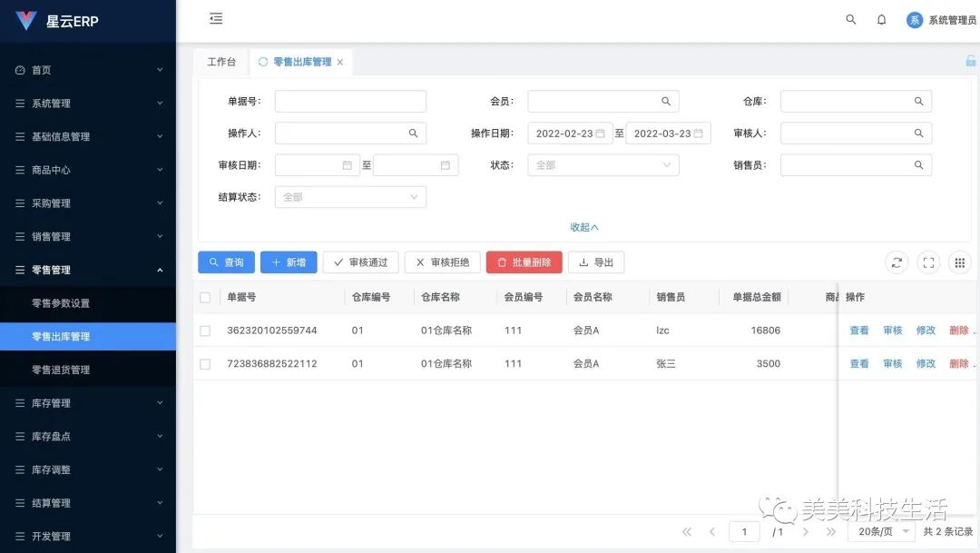Refresh the table data with the refresh icon
This screenshot has width=980, height=553.
tap(897, 262)
